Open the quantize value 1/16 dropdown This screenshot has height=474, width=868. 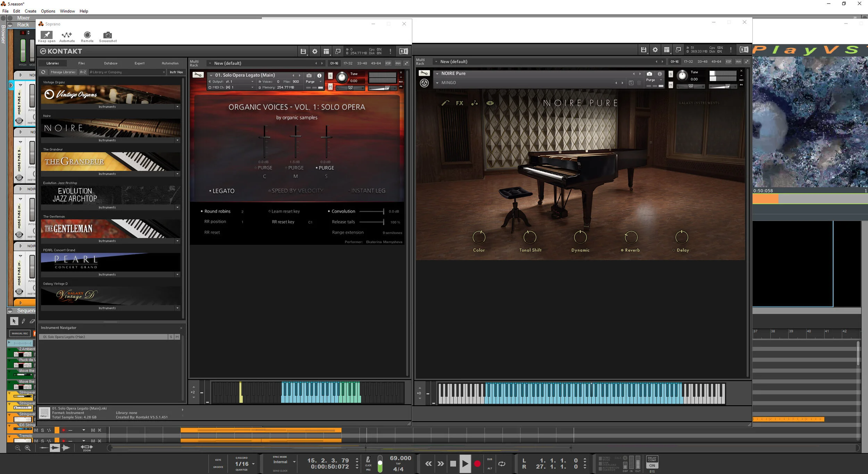[x=253, y=464]
